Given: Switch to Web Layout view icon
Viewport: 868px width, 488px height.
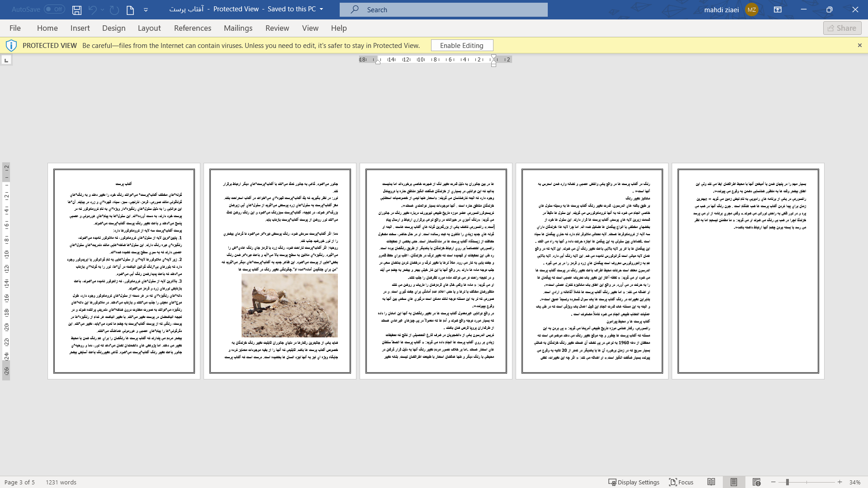Looking at the screenshot, I should [756, 482].
